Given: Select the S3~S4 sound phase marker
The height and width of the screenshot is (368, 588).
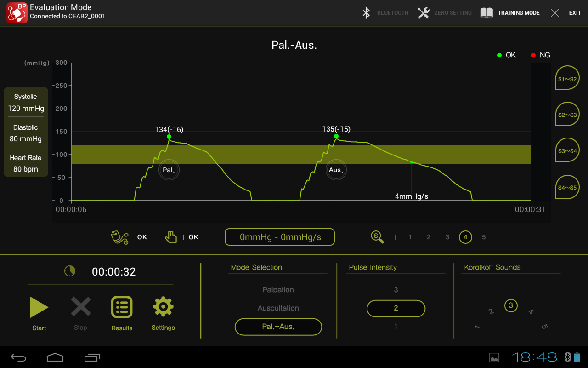Looking at the screenshot, I should click(x=567, y=150).
